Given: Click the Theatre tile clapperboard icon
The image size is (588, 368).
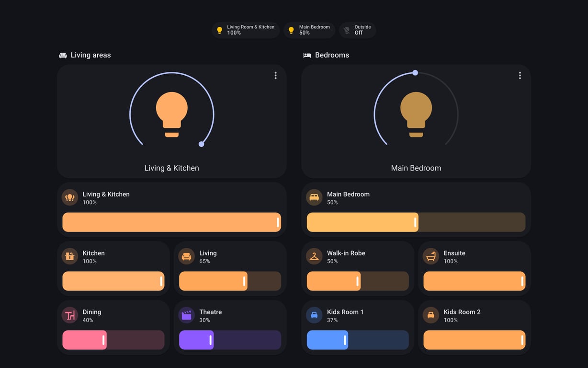Looking at the screenshot, I should click(187, 315).
